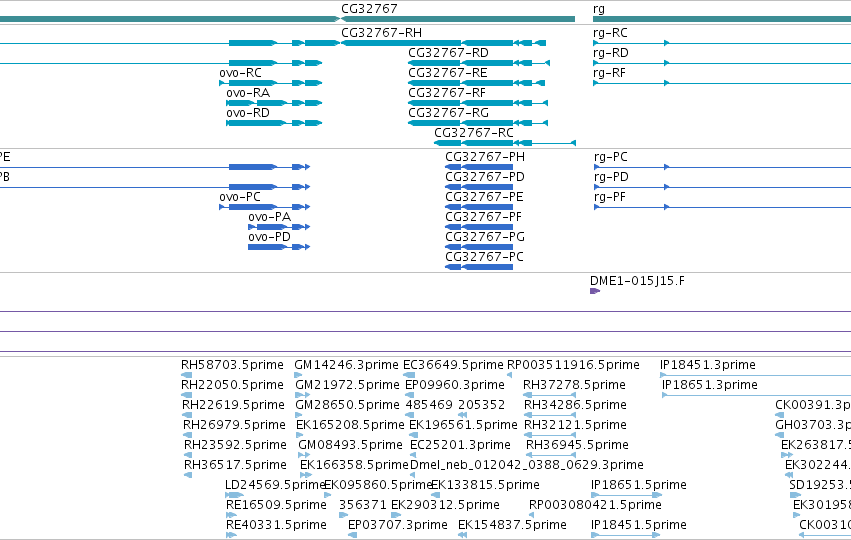This screenshot has height=540, width=851.
Task: Select EST RH58703.5prime label
Action: point(232,365)
